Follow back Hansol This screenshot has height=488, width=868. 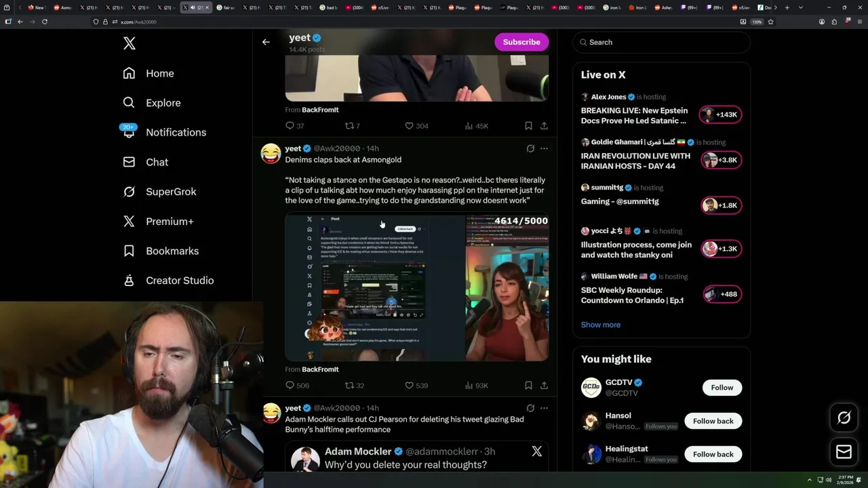click(x=713, y=421)
